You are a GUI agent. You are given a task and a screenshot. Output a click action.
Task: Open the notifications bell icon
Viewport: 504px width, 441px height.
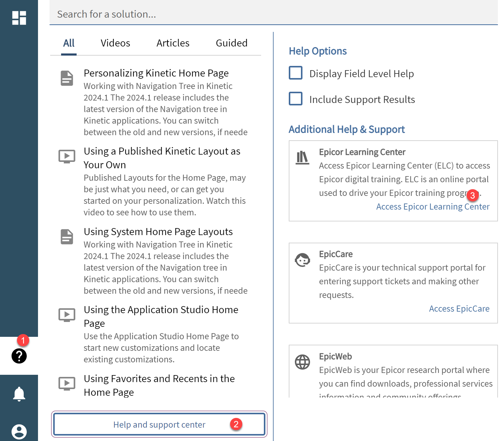[19, 394]
